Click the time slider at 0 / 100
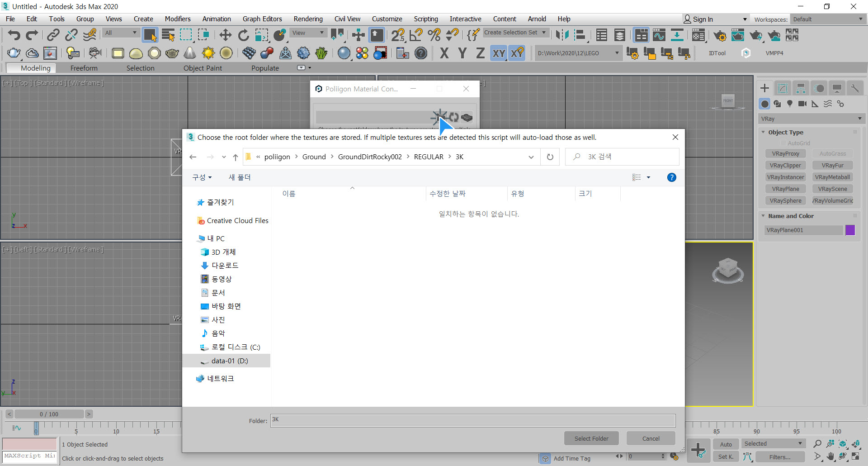This screenshot has height=466, width=868. (x=49, y=414)
